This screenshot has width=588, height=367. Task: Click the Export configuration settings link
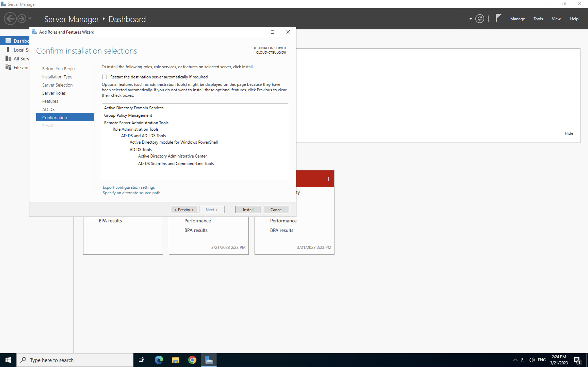tap(128, 187)
